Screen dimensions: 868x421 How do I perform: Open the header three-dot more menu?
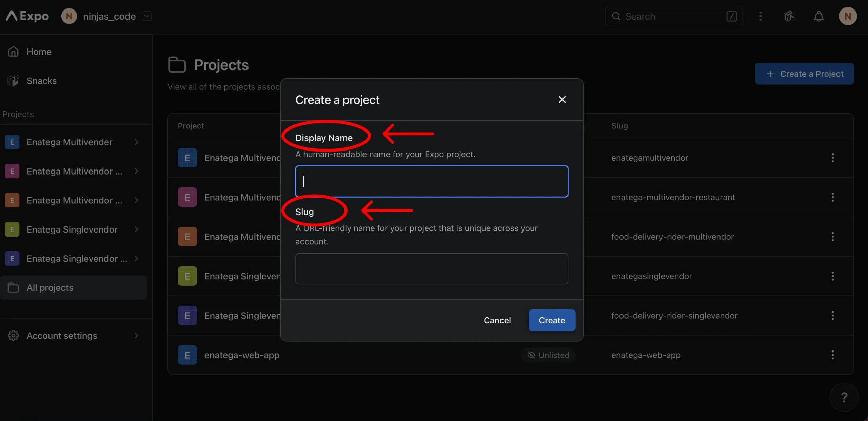coord(761,16)
